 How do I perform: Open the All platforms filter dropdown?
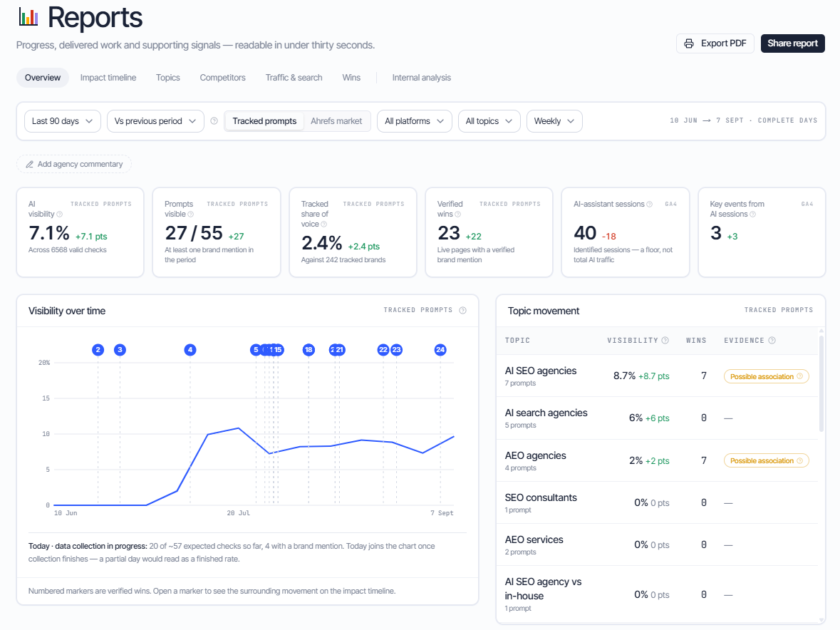[x=414, y=121]
